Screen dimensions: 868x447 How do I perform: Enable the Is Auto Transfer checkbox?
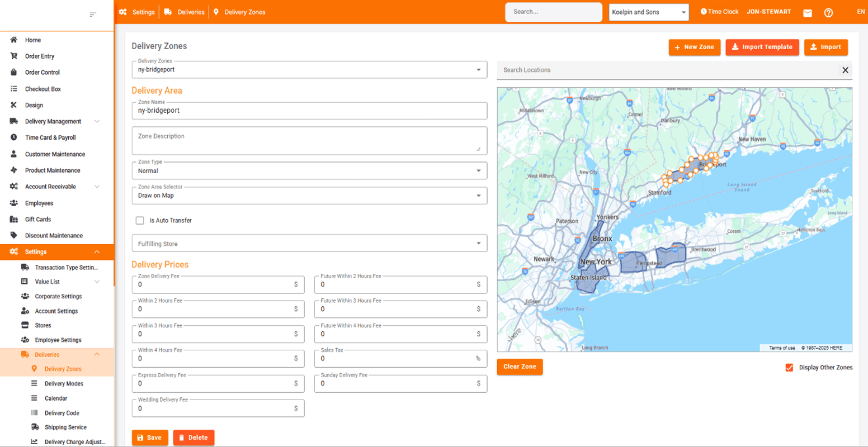140,221
